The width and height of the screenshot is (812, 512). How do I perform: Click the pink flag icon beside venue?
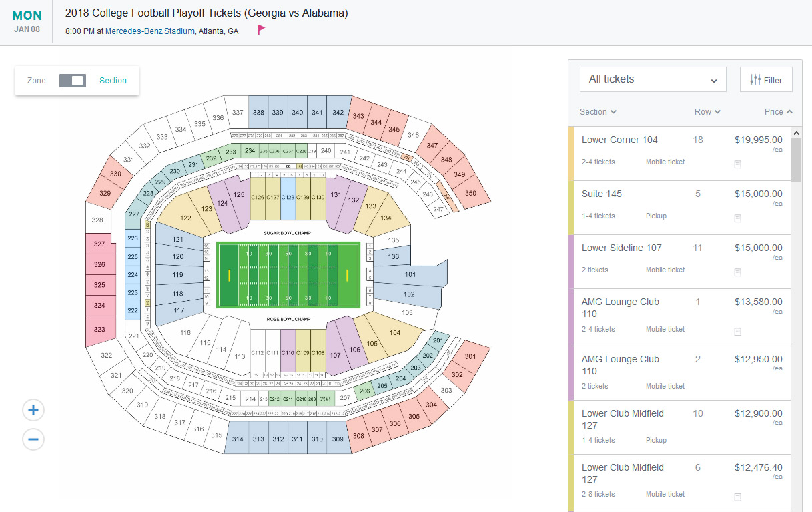click(262, 30)
